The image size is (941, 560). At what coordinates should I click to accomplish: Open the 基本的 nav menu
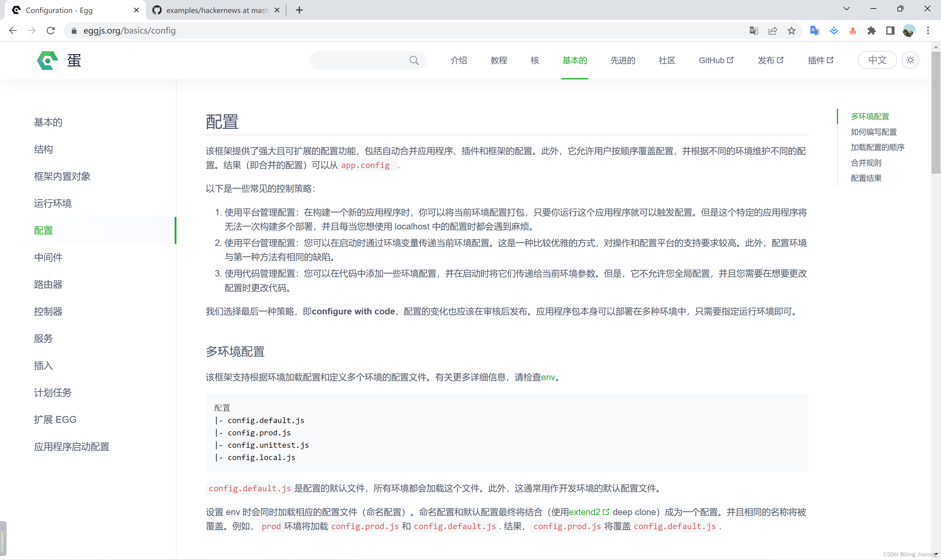(x=574, y=60)
